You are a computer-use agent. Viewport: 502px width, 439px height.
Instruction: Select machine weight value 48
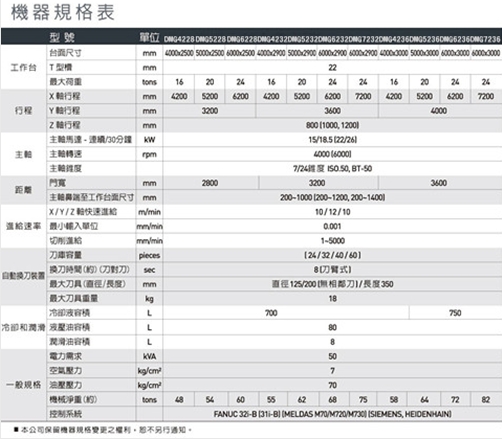point(179,400)
